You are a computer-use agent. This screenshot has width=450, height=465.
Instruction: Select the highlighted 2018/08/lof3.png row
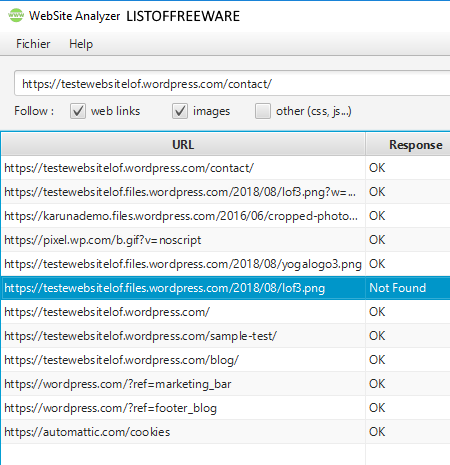[x=226, y=288]
